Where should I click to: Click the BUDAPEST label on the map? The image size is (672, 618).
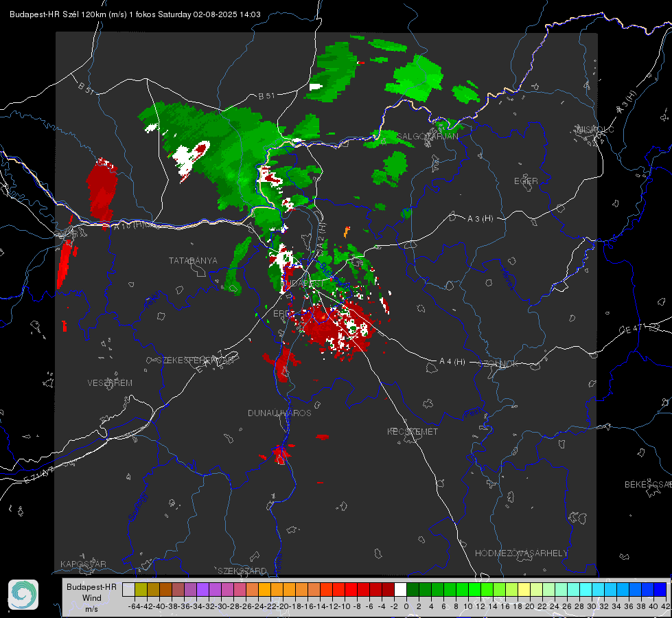pos(303,284)
